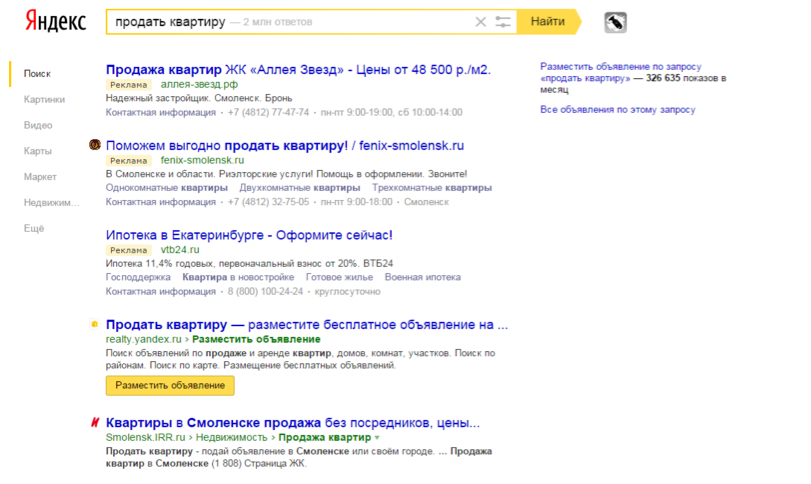Click 326 635 показов text
811x484 pixels.
pyautogui.click(x=686, y=78)
